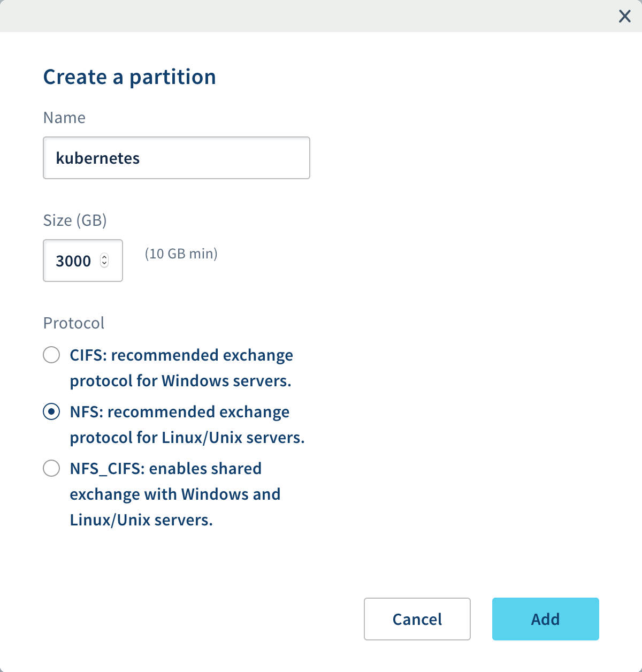Decrease the partition size with the stepper down arrow
This screenshot has height=672, width=642.
point(105,264)
